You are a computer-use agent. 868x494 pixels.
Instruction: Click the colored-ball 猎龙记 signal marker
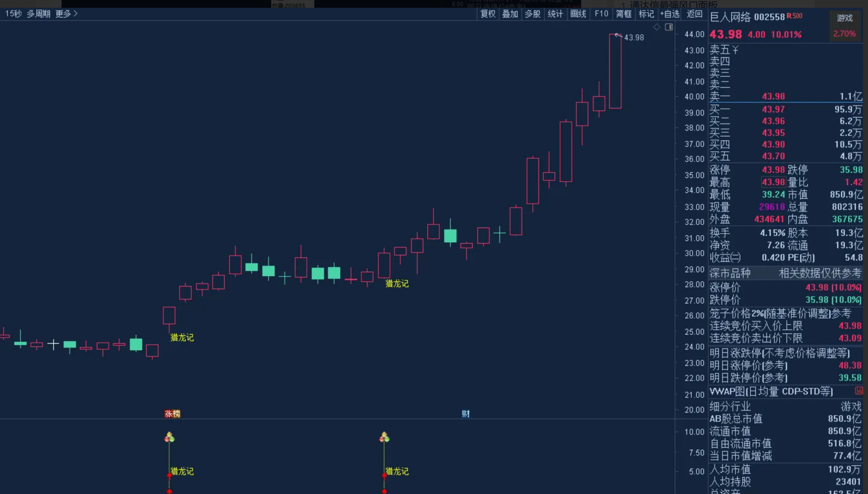click(x=169, y=437)
